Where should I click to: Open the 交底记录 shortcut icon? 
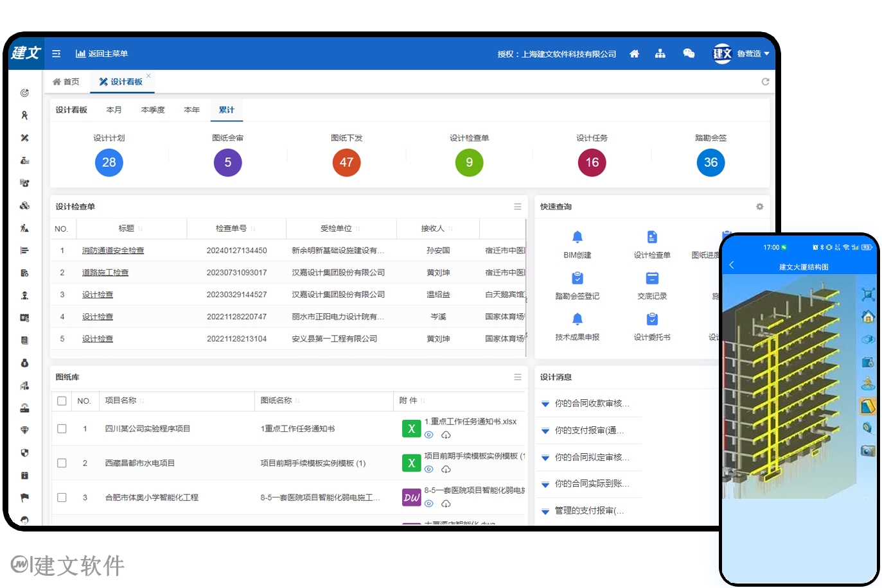(x=652, y=279)
